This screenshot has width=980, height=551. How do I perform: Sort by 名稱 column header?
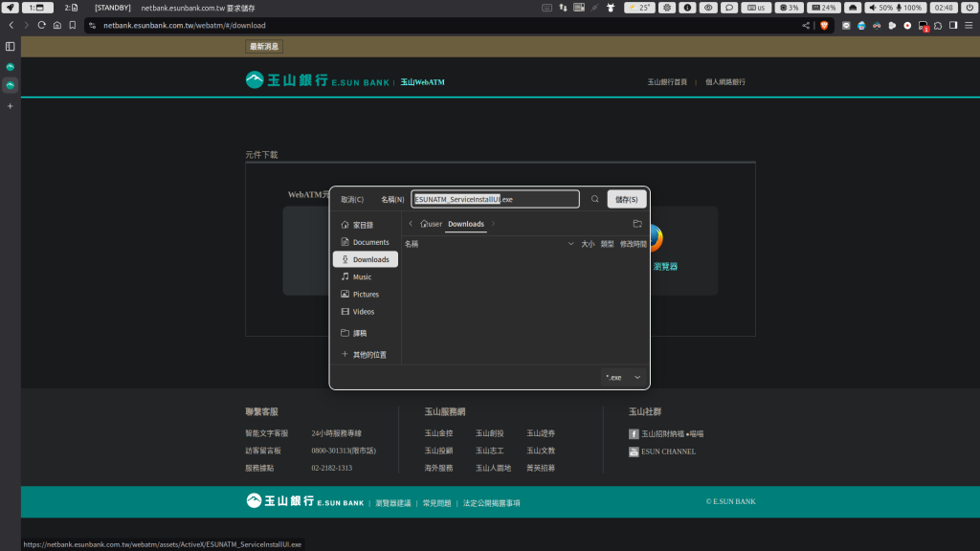(x=412, y=244)
